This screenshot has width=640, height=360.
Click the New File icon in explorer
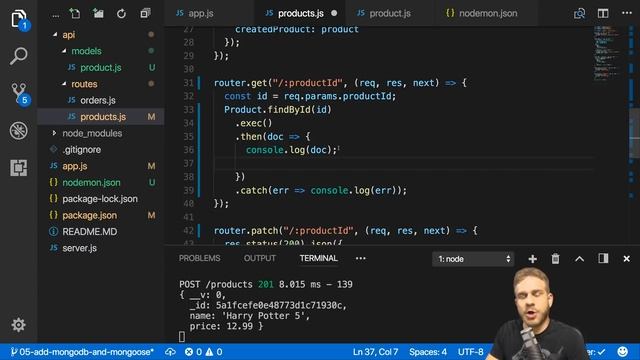pos(75,13)
